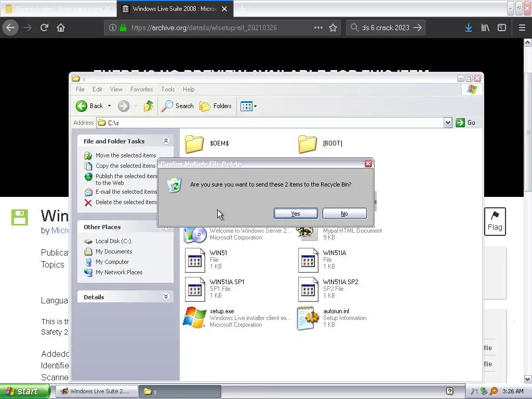Select the $OEM$ folder
532x399 pixels.
(x=194, y=144)
